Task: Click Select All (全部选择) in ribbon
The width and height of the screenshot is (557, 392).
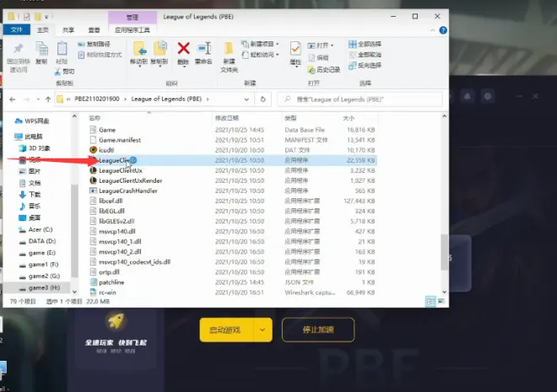Action: pos(369,44)
